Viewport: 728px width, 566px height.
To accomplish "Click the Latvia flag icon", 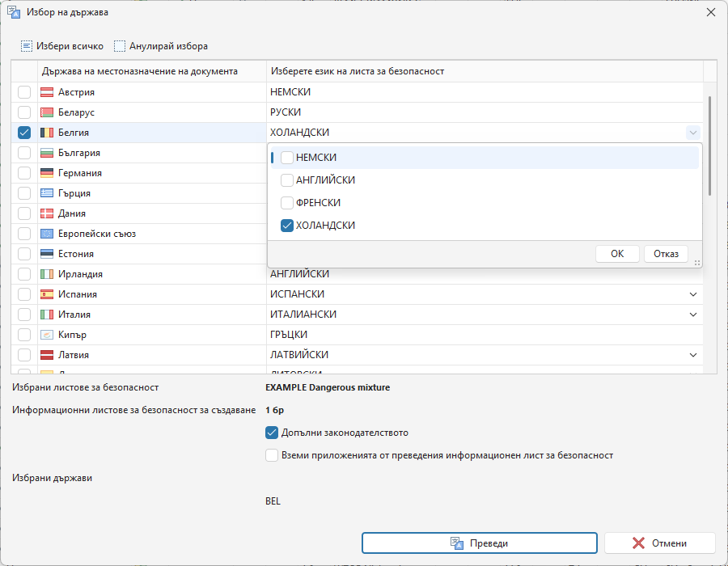I will coord(47,355).
